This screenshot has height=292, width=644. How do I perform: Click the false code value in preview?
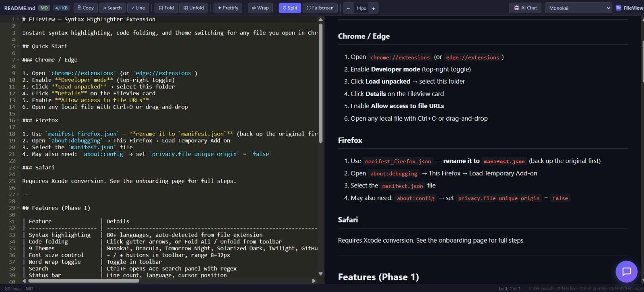click(x=560, y=198)
